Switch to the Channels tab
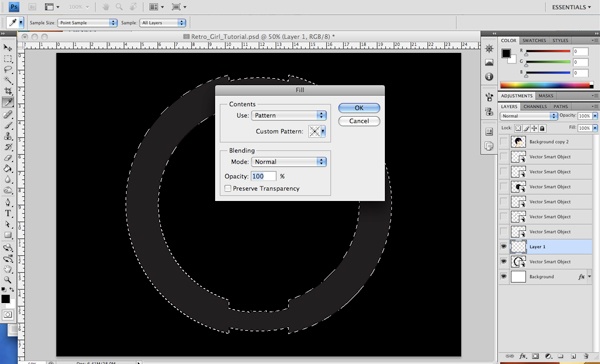 pos(535,106)
